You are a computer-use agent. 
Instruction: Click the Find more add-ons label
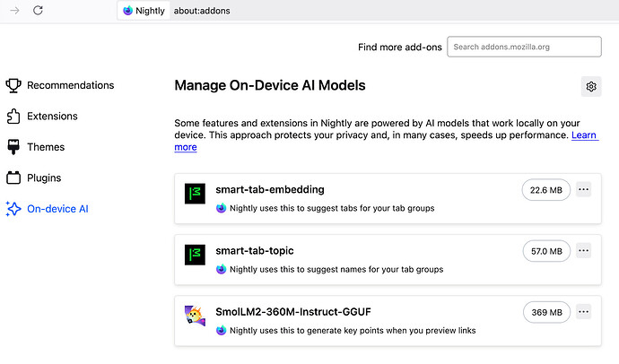[400, 48]
